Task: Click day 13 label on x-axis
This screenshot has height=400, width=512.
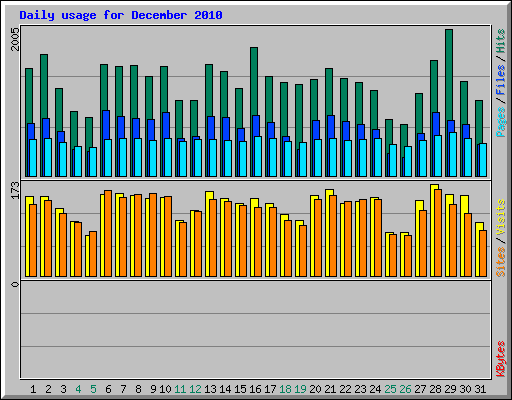Action: (x=210, y=389)
